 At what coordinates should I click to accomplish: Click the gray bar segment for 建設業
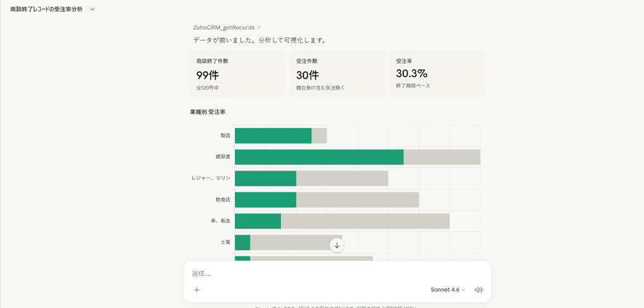click(442, 157)
